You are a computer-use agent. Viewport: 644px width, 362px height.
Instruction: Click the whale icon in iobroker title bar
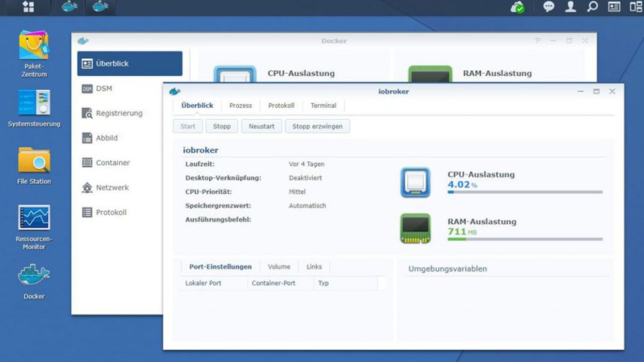coord(175,91)
